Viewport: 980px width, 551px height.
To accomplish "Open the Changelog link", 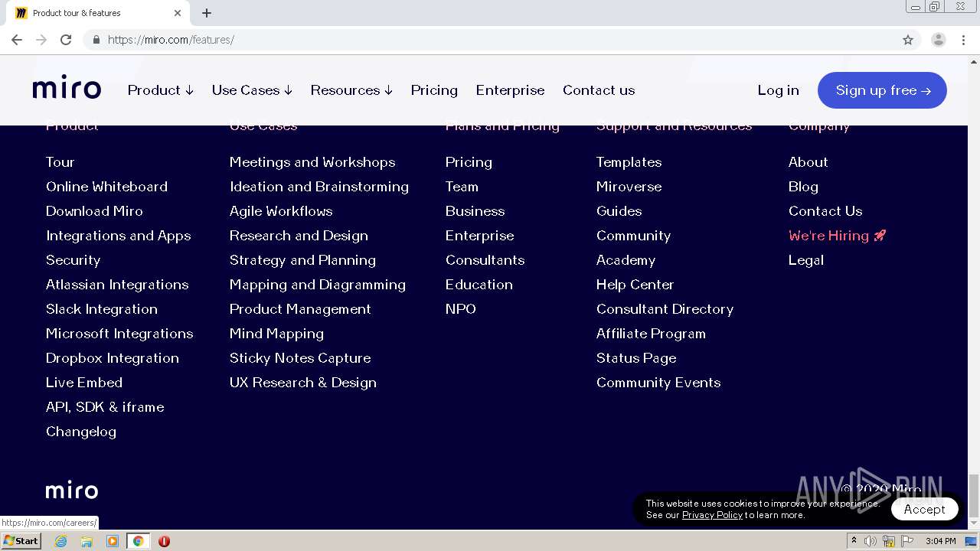I will [x=81, y=432].
